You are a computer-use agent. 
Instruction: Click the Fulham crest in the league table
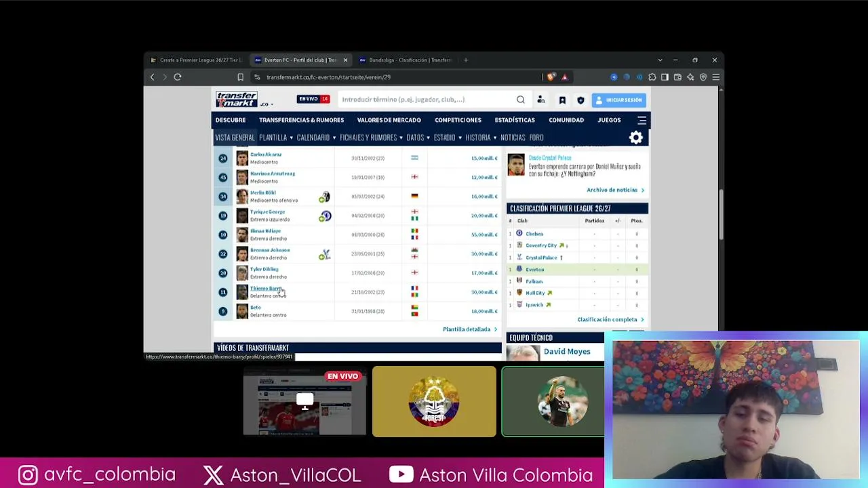tap(519, 281)
